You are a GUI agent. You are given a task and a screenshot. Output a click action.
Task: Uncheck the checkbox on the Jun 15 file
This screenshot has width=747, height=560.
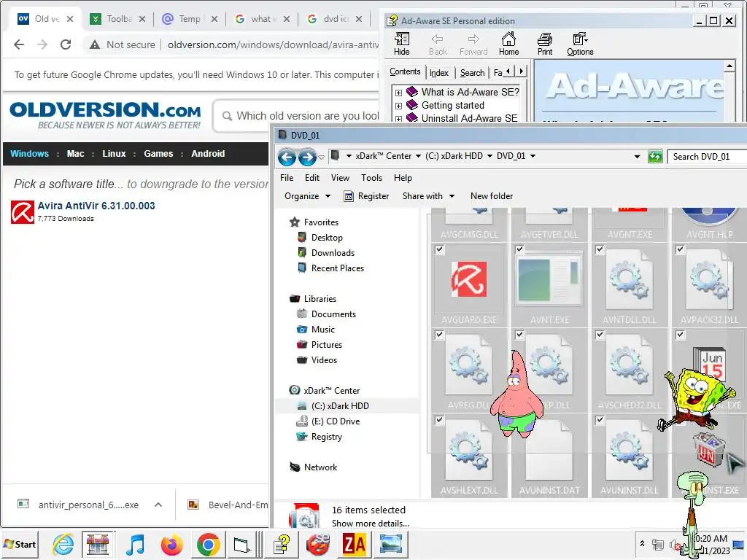680,335
